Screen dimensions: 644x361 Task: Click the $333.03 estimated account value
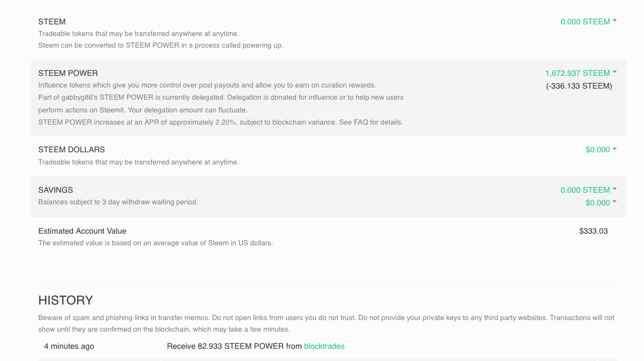593,231
